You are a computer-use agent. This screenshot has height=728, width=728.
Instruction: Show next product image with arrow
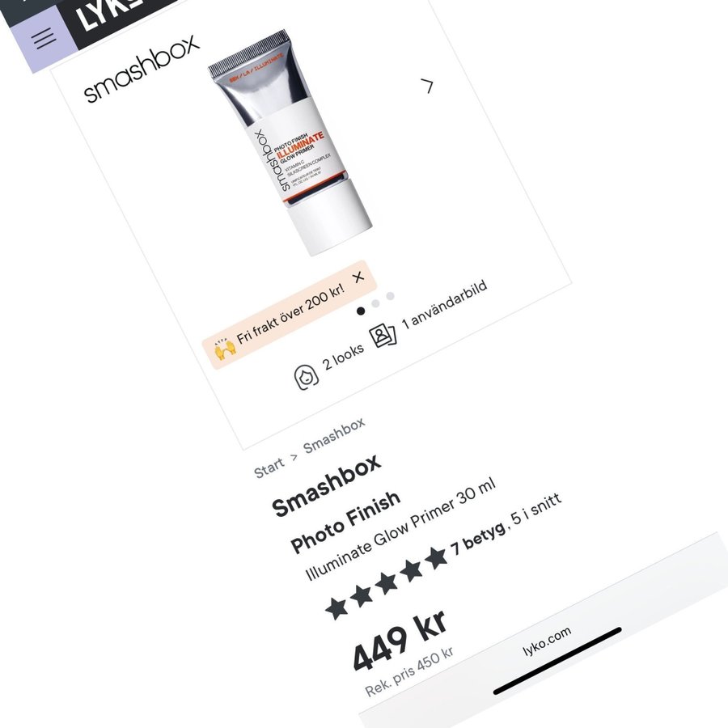pos(427,86)
